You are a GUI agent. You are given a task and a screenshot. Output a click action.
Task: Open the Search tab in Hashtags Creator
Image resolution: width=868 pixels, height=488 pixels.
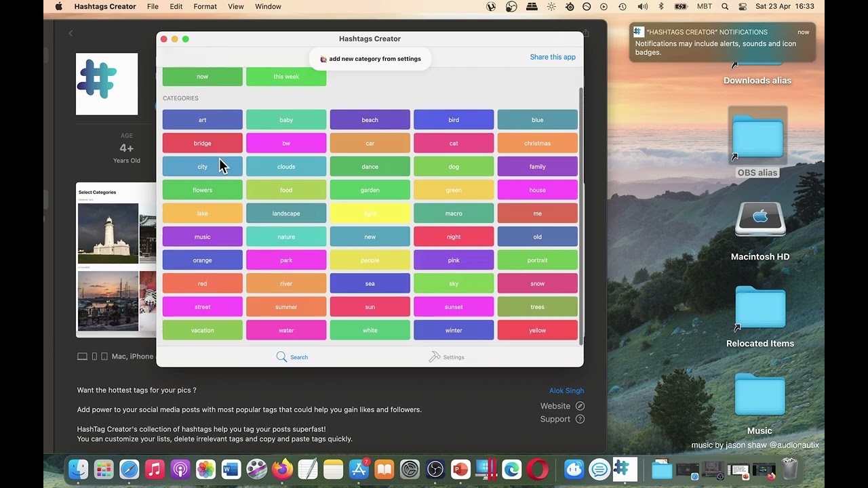pyautogui.click(x=292, y=357)
